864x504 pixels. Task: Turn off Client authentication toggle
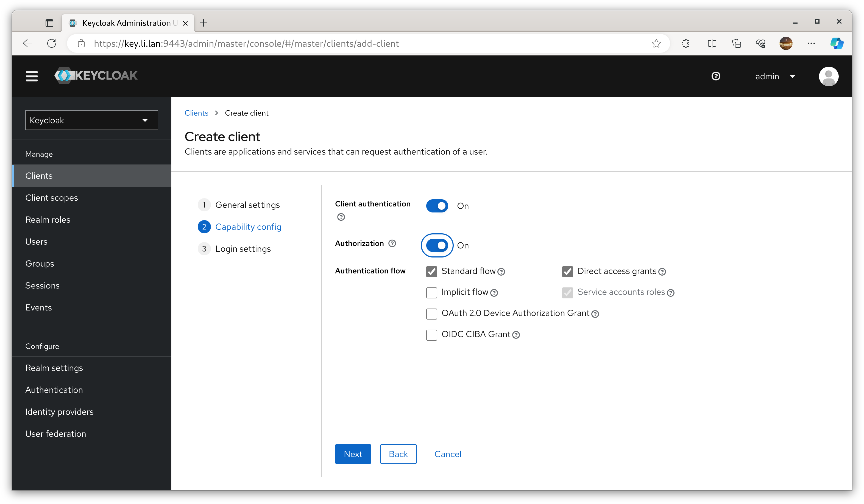(437, 206)
